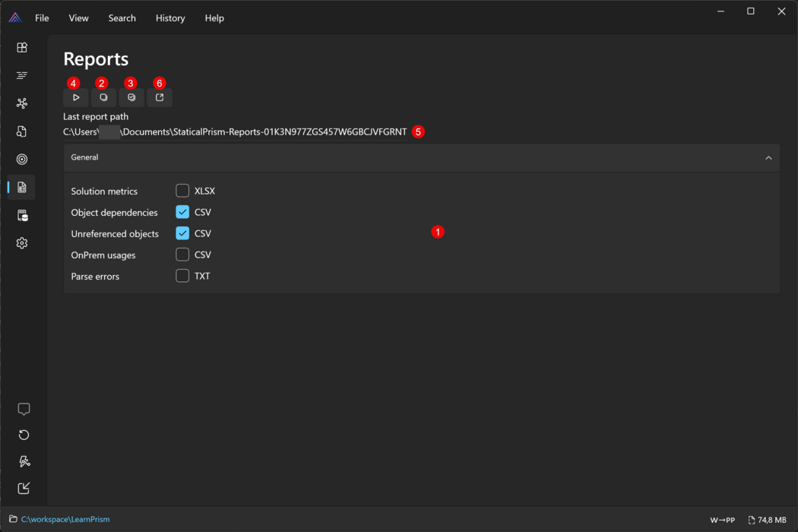Open the feedback speech bubble icon
798x532 pixels.
pyautogui.click(x=24, y=409)
